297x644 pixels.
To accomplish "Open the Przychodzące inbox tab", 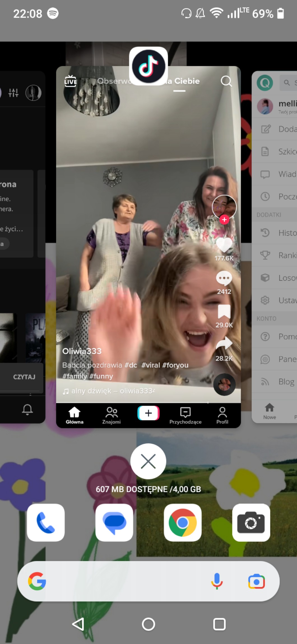I will [185, 415].
